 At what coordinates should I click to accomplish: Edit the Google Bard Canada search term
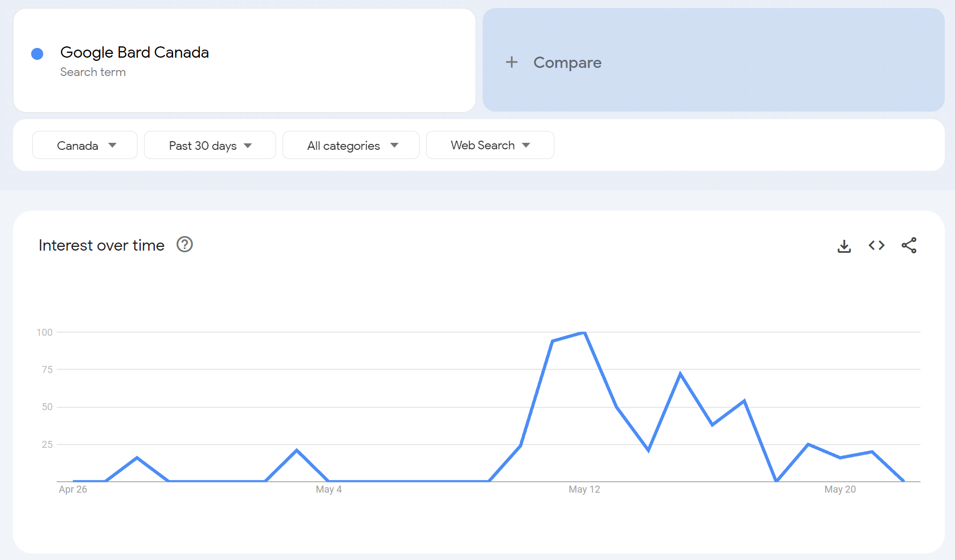point(134,52)
